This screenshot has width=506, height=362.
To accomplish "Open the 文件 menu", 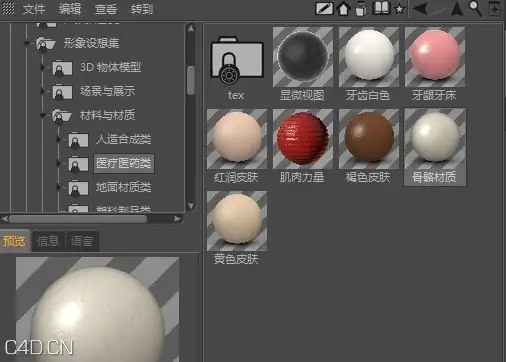I will coord(34,9).
